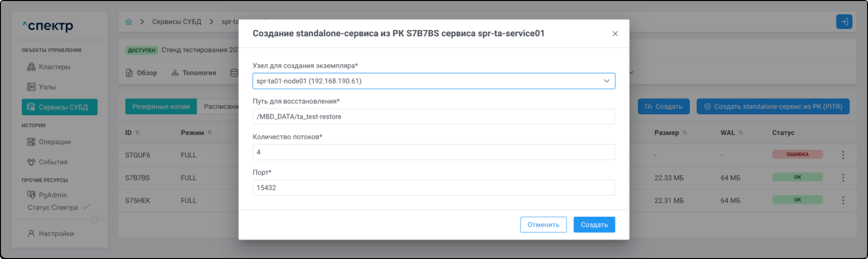Click the logout icon button
The width and height of the screenshot is (868, 259).
(844, 22)
